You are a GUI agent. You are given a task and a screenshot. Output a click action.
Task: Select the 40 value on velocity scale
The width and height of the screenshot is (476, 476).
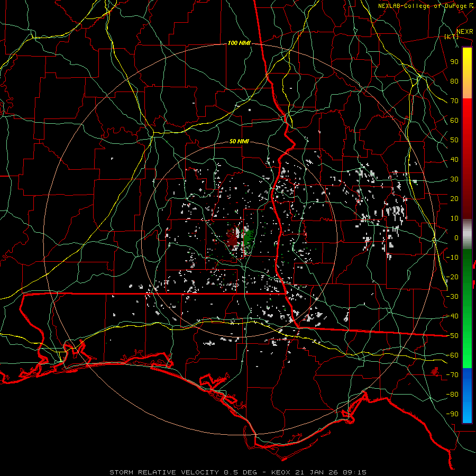coord(454,160)
